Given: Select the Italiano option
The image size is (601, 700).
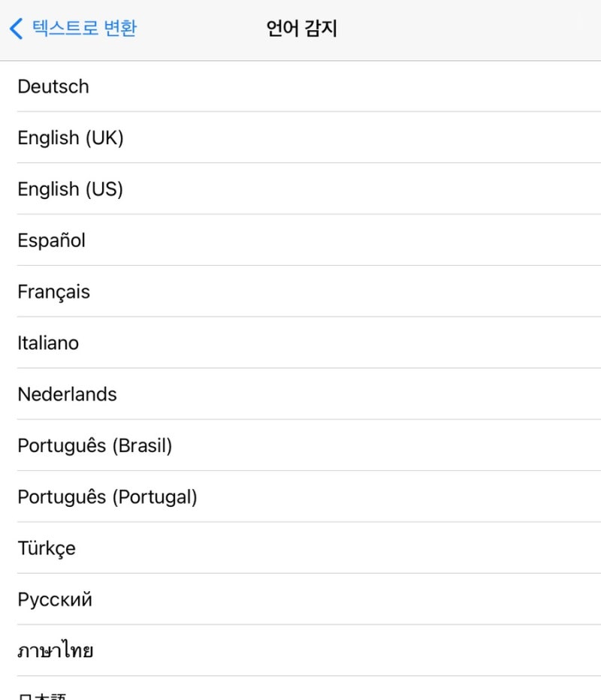Looking at the screenshot, I should point(300,342).
